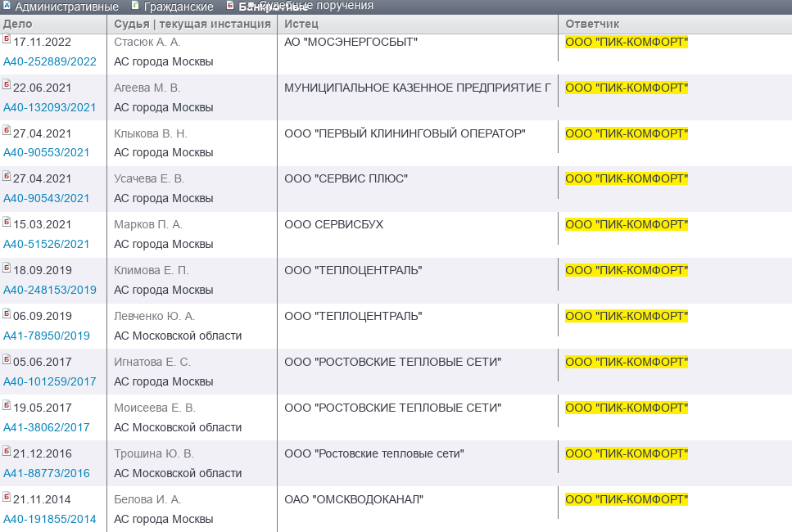Image resolution: width=792 pixels, height=532 pixels.
Task: Click the blue icon of the Административные filter
Action: coord(7,7)
